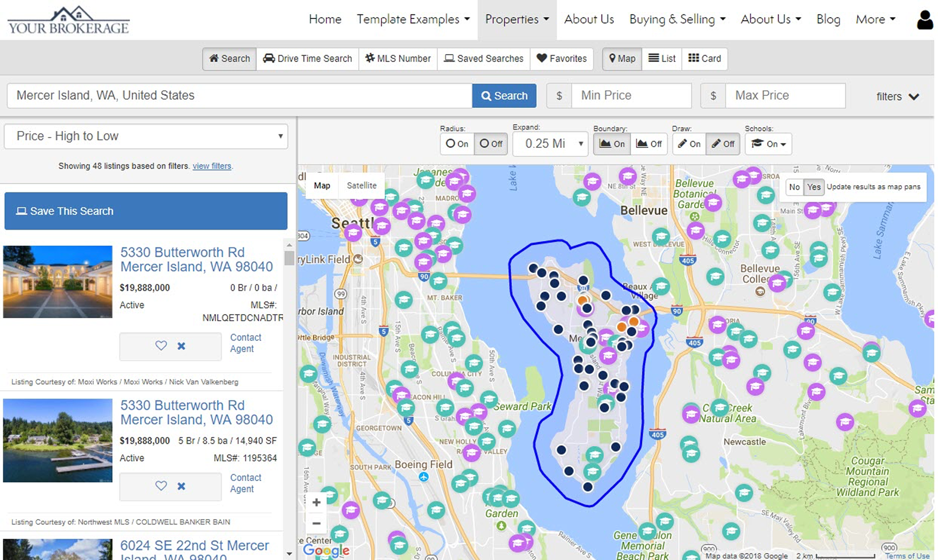Click the Your Brokerage logo

69,20
